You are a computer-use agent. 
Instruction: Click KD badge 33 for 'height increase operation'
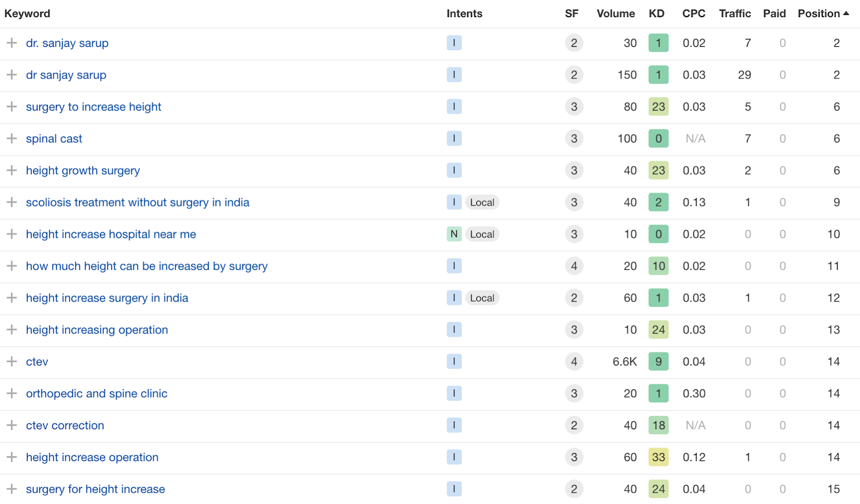(658, 457)
